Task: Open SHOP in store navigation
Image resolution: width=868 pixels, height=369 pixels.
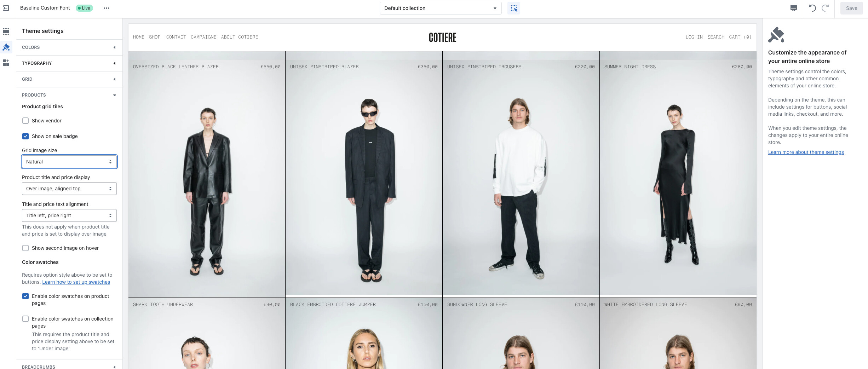Action: [155, 37]
